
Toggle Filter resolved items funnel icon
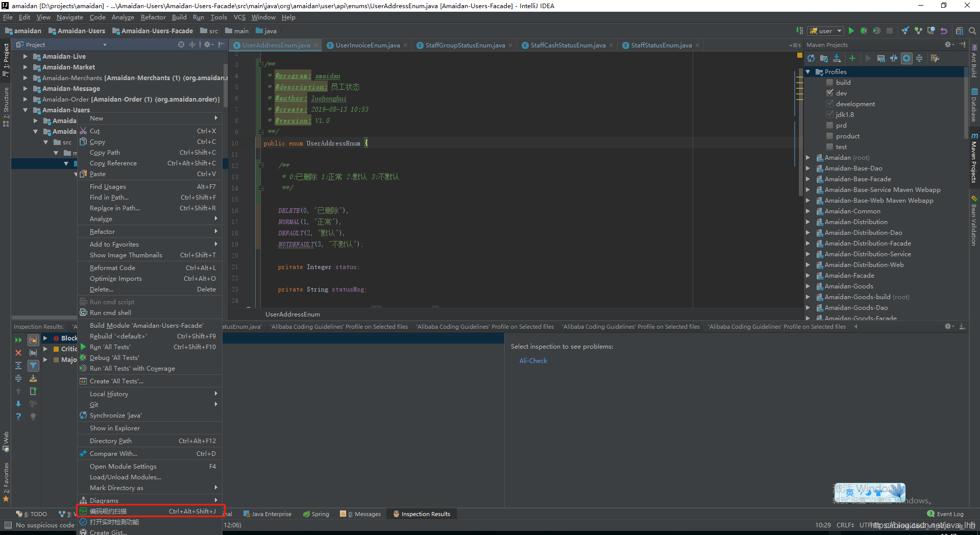point(33,366)
